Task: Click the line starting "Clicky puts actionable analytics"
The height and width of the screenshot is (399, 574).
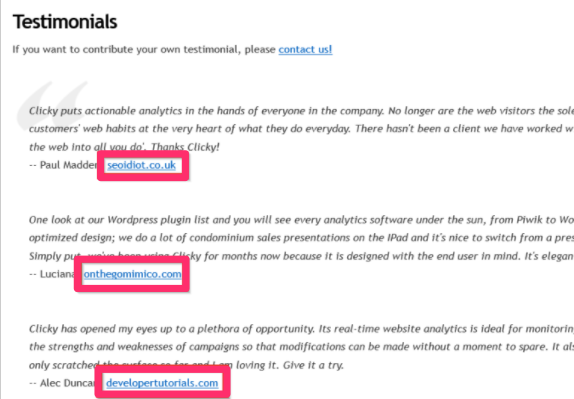Action: tap(301, 111)
